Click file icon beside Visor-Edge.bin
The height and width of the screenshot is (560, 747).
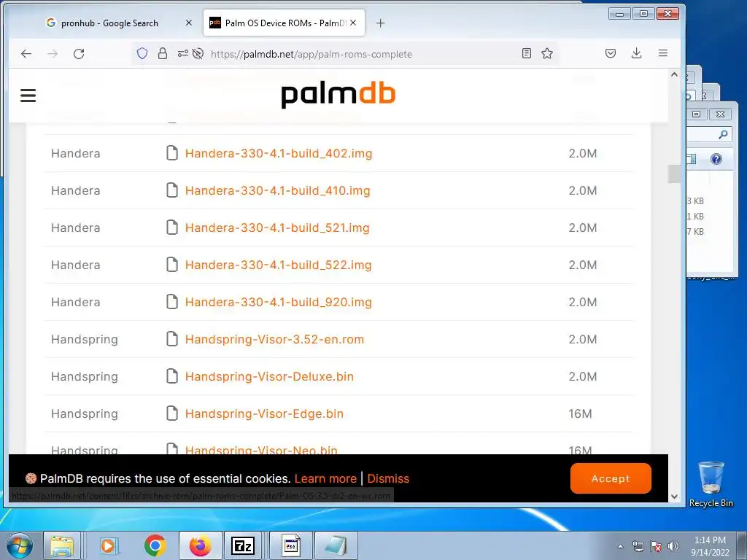172,413
